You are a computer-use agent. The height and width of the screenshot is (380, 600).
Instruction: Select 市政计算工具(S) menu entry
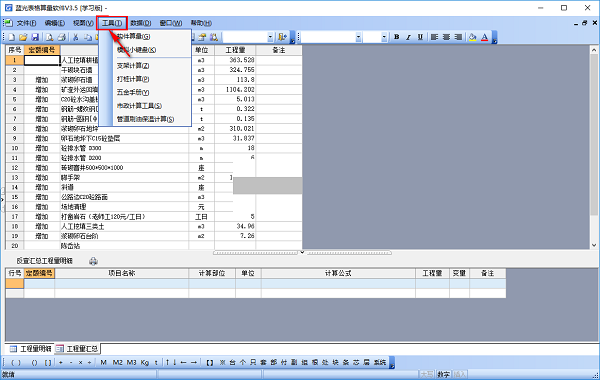click(x=139, y=106)
